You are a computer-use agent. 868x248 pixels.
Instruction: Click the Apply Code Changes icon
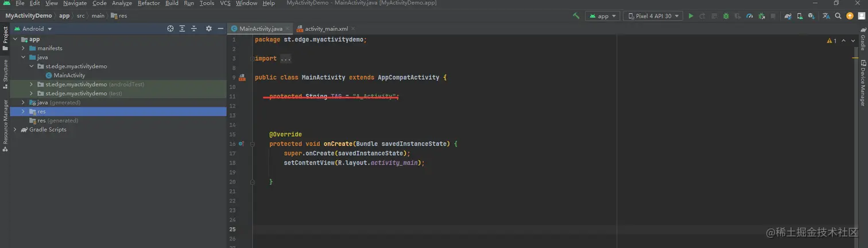point(714,16)
